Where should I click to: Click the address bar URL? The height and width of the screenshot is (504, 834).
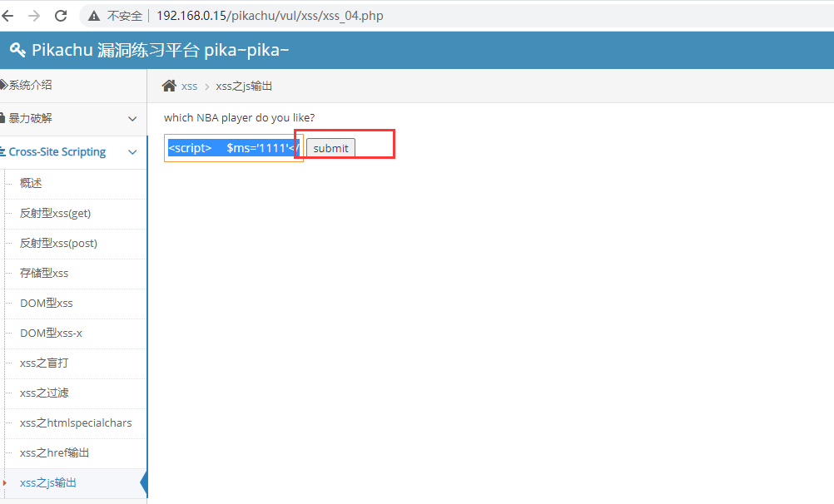[x=269, y=16]
